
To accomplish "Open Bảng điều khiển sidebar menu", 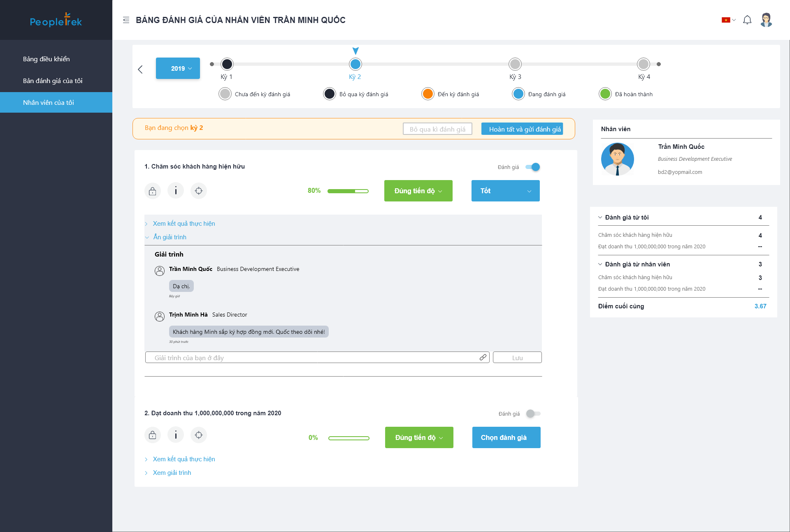I will click(x=46, y=59).
